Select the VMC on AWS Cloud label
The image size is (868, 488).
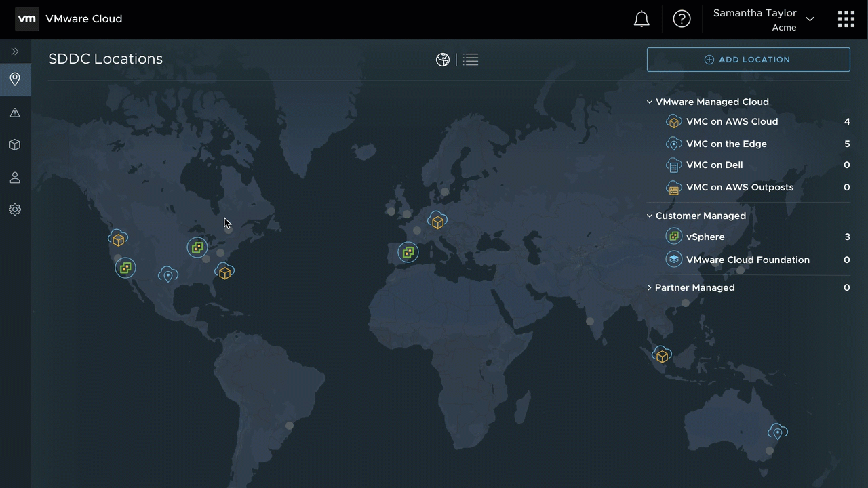point(732,121)
